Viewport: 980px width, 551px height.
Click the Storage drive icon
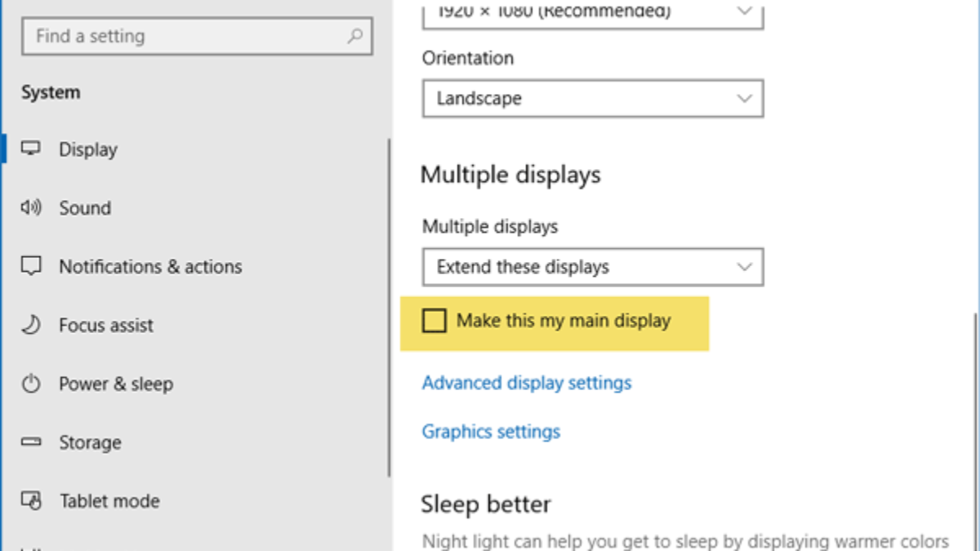(31, 442)
